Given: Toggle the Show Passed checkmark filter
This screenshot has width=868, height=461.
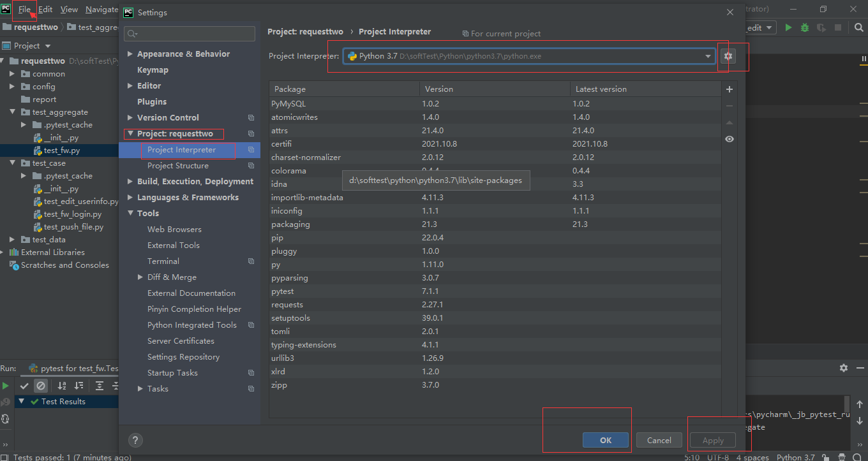Looking at the screenshot, I should (x=24, y=386).
